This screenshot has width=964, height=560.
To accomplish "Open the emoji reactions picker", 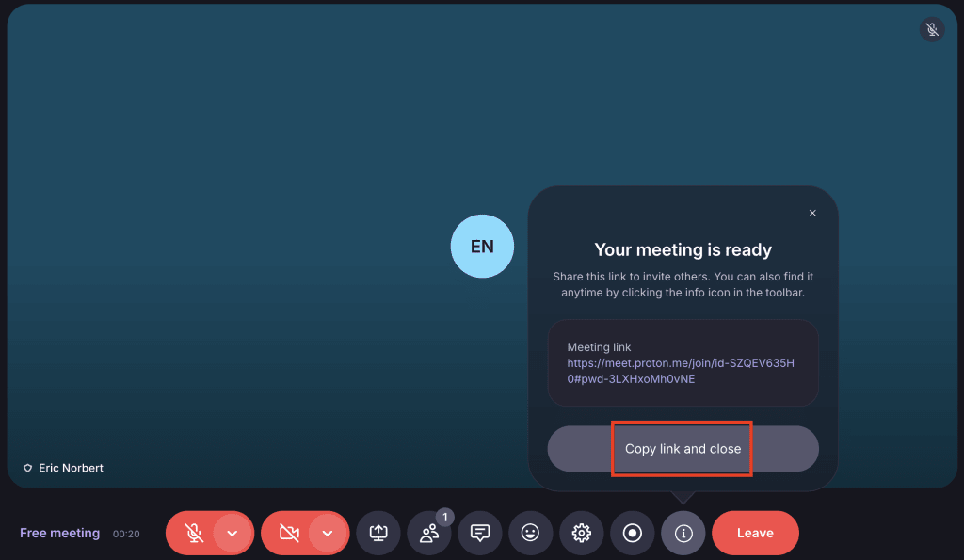I will tap(530, 533).
